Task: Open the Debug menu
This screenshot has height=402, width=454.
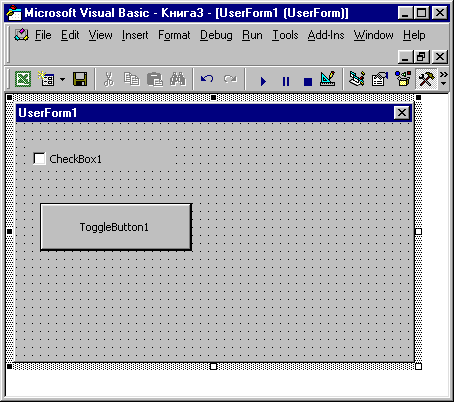Action: (216, 35)
